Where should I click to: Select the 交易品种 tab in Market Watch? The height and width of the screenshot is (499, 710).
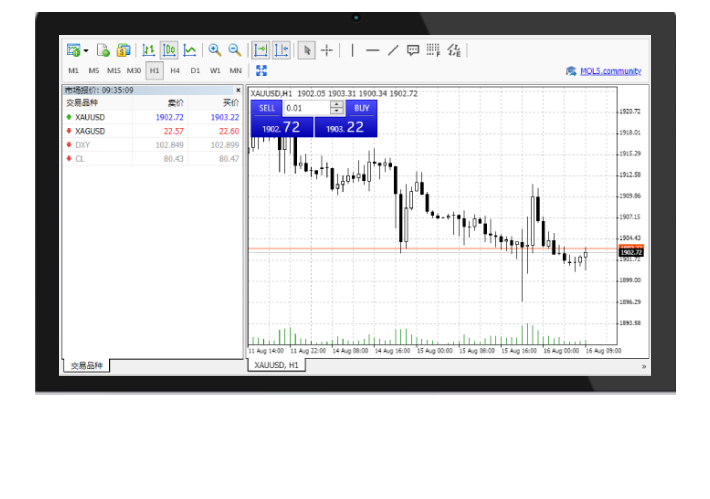(86, 366)
